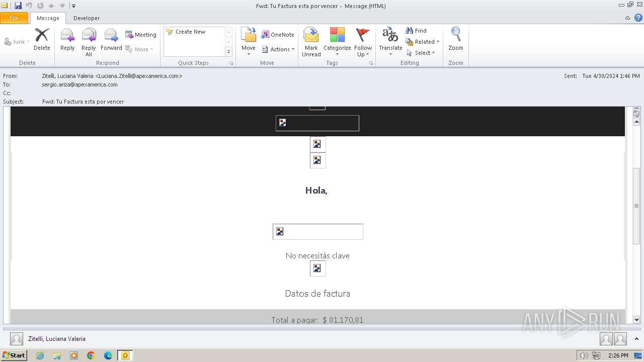This screenshot has height=362, width=644.
Task: Click the Delete message icon
Action: (42, 39)
